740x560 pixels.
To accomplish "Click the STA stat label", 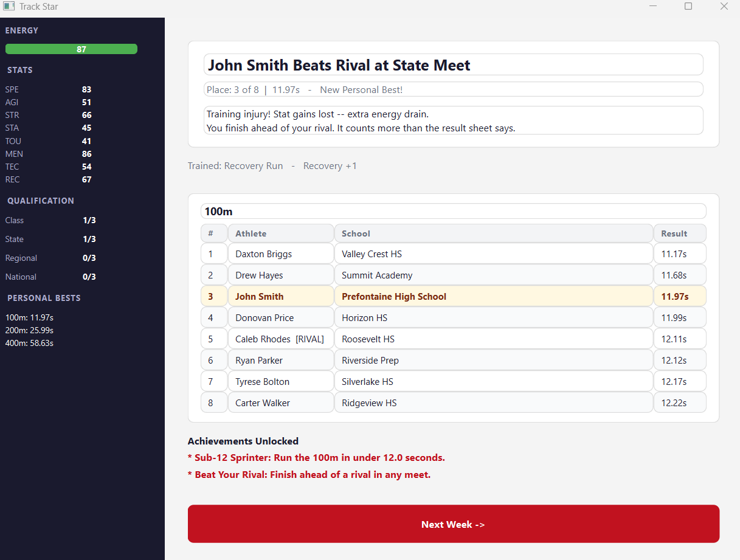I will [x=12, y=128].
